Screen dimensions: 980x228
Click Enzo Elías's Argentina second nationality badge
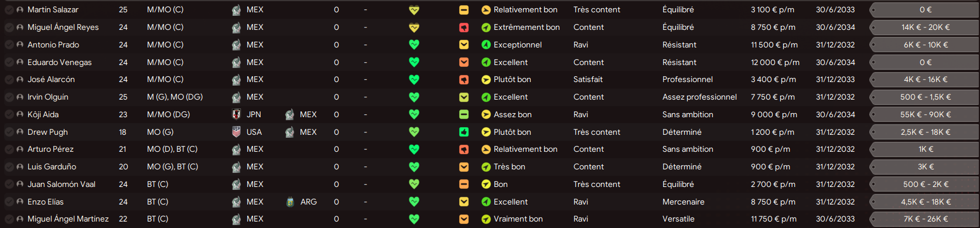[x=290, y=202]
